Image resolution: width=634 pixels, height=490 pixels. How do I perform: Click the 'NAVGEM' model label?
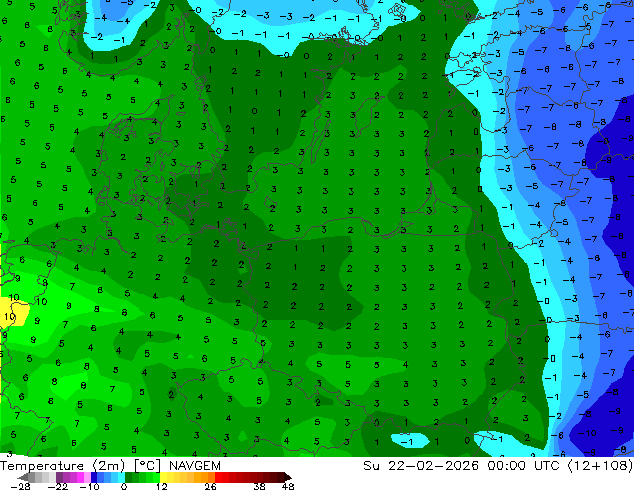[195, 466]
